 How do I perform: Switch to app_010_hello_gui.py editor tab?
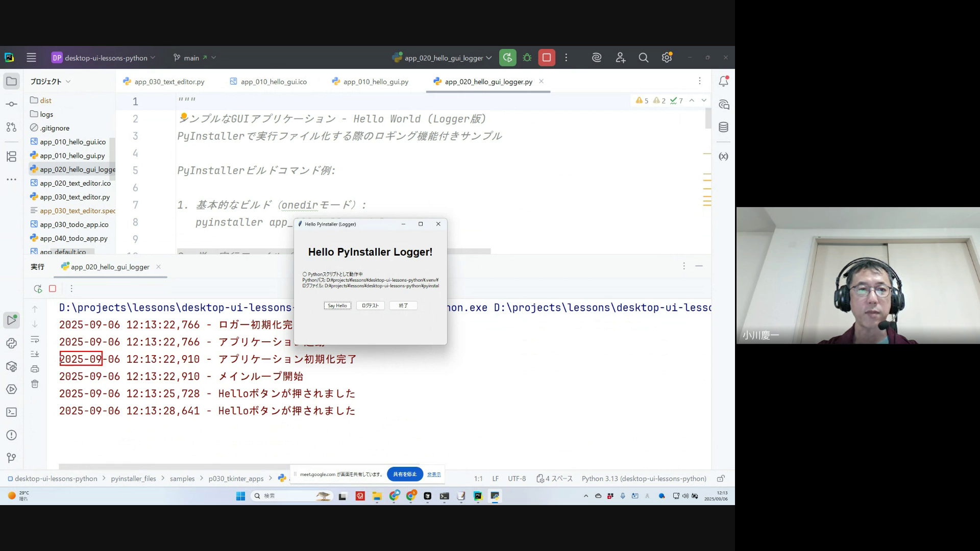(376, 82)
